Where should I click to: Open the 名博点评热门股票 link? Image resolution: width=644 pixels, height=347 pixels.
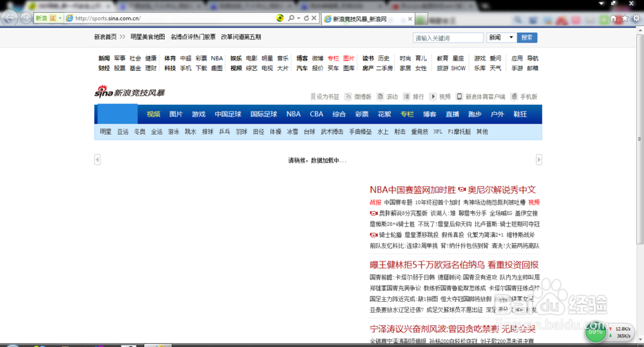pyautogui.click(x=193, y=37)
